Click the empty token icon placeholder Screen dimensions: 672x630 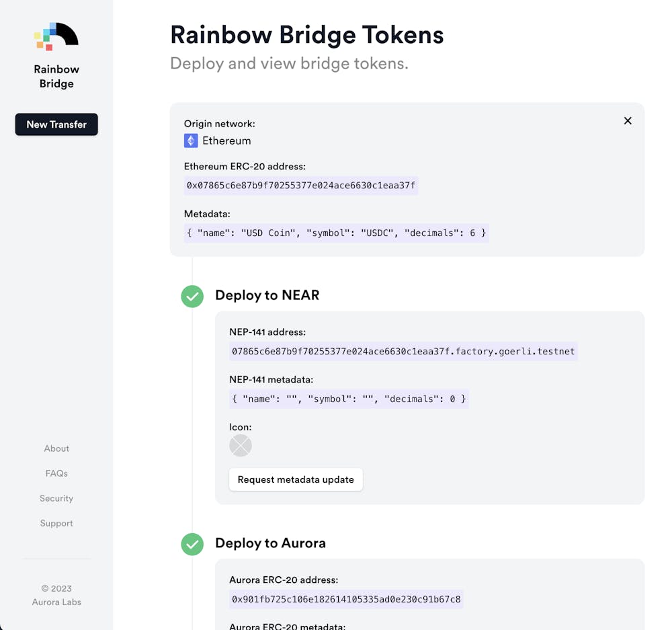click(241, 445)
